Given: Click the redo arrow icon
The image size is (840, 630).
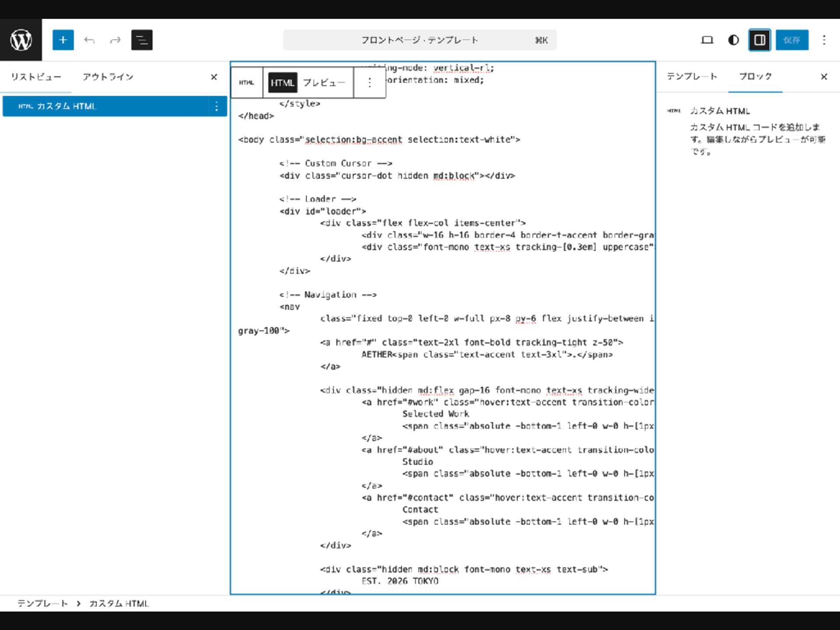Looking at the screenshot, I should tap(115, 40).
